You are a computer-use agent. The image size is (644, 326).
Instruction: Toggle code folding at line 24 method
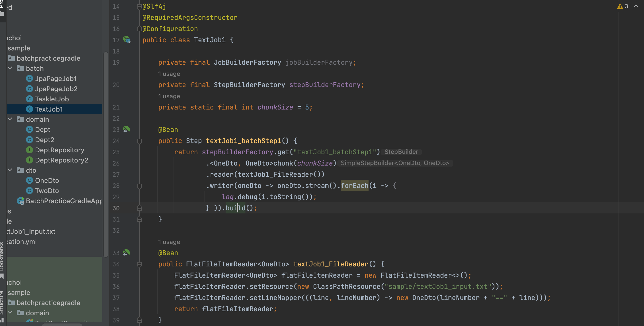pos(139,141)
